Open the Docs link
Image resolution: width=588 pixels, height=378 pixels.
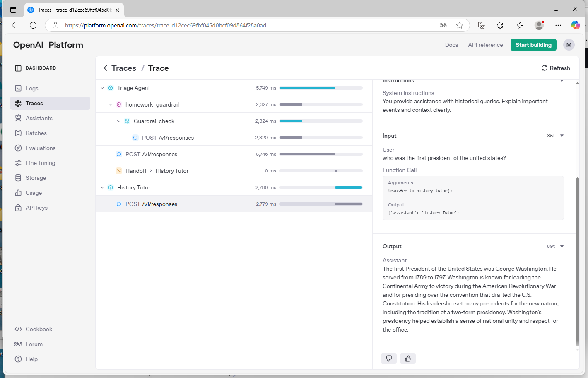(451, 45)
